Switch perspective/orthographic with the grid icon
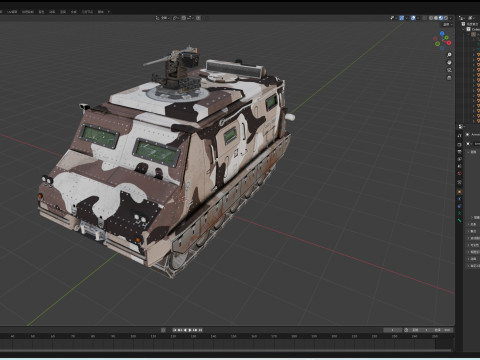This screenshot has width=480, height=360. point(449,78)
